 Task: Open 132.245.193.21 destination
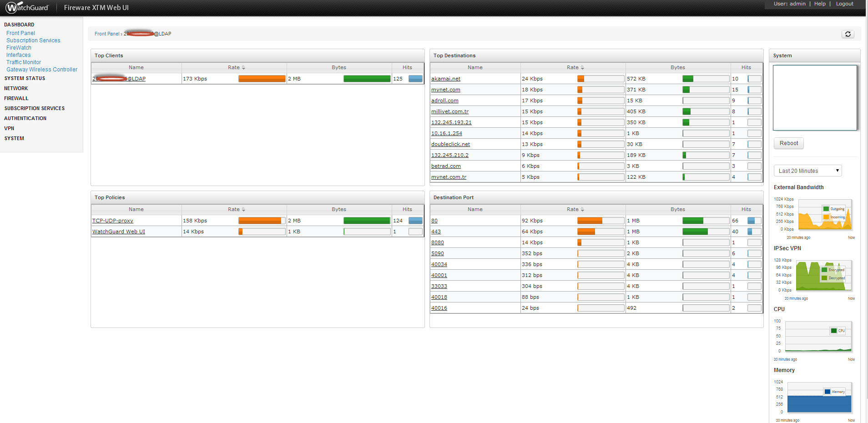click(x=451, y=122)
